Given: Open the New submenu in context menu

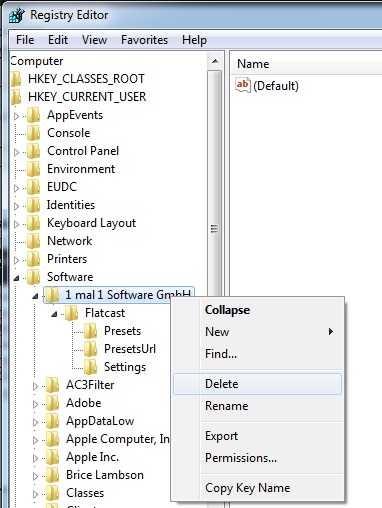Looking at the screenshot, I should click(257, 332).
